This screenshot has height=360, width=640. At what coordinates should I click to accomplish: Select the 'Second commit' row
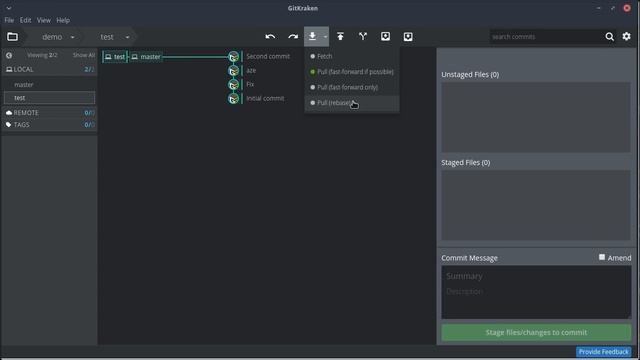coord(268,56)
